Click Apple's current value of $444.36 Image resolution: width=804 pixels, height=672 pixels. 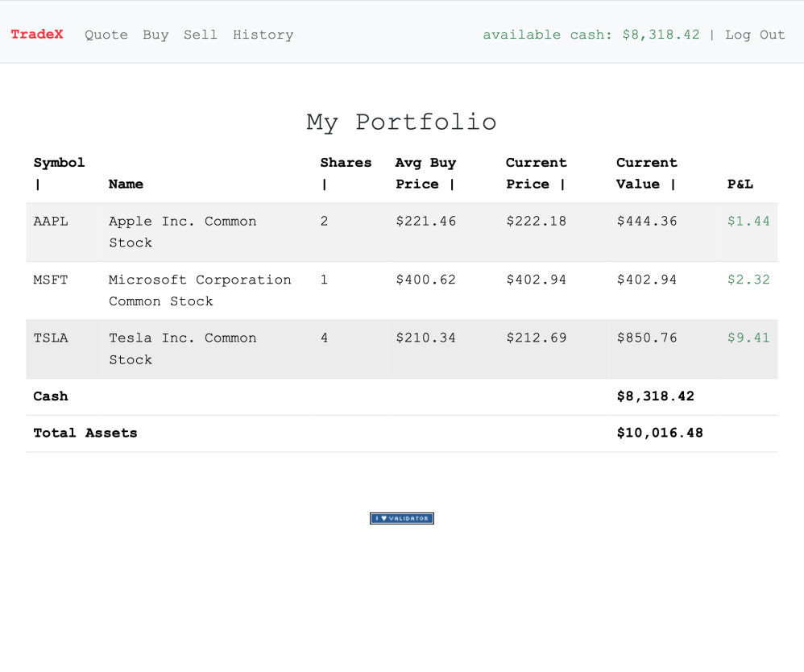coord(647,221)
